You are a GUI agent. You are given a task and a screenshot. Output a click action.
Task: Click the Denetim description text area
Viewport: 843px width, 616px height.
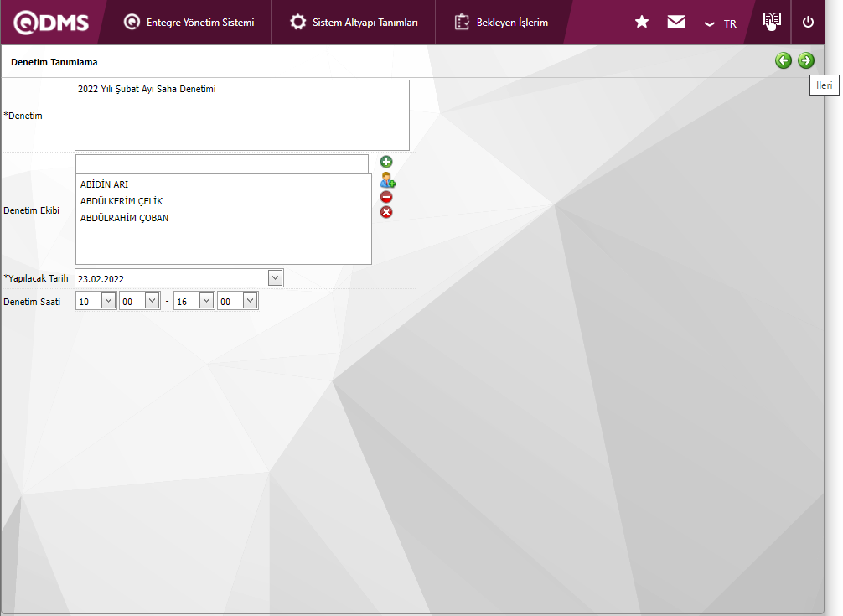tap(242, 115)
